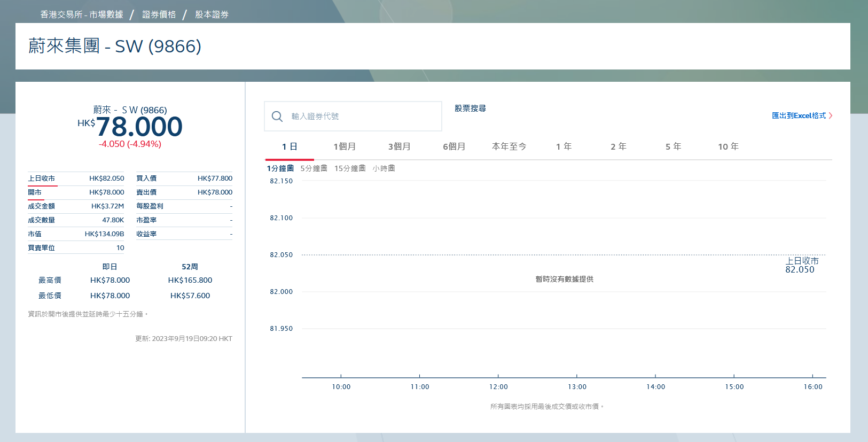Image resolution: width=868 pixels, height=442 pixels.
Task: Click the 市值 value HK$134.09B
Action: click(x=104, y=234)
